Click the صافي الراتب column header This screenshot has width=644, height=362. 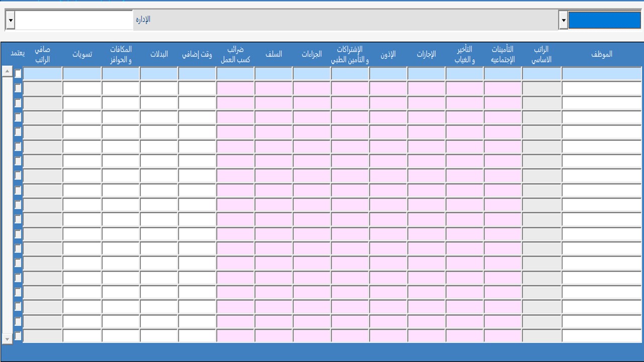[x=42, y=54]
